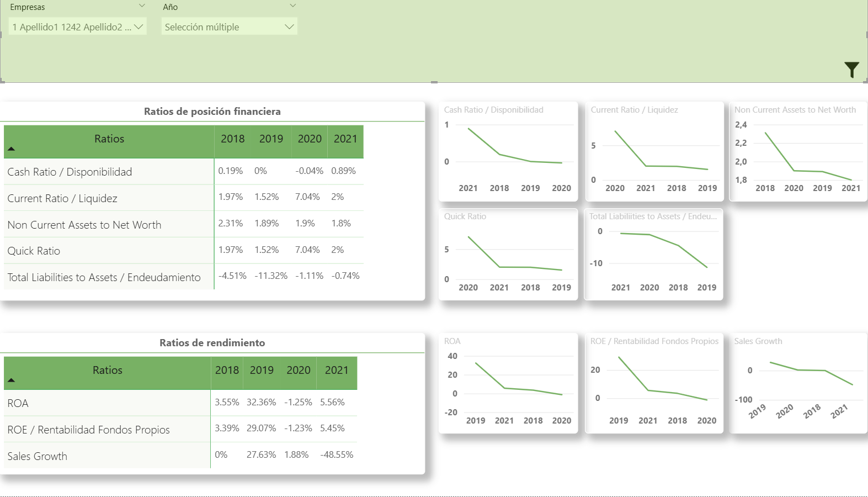Click the ROA row label
This screenshot has height=497, width=868.
[x=18, y=403]
